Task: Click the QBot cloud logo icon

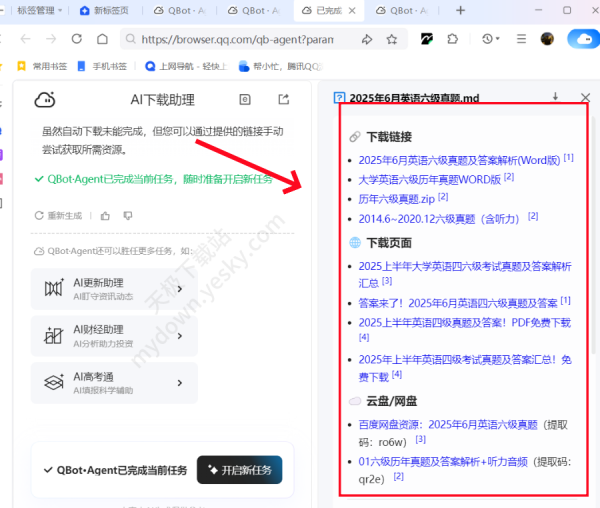Action: (45, 99)
